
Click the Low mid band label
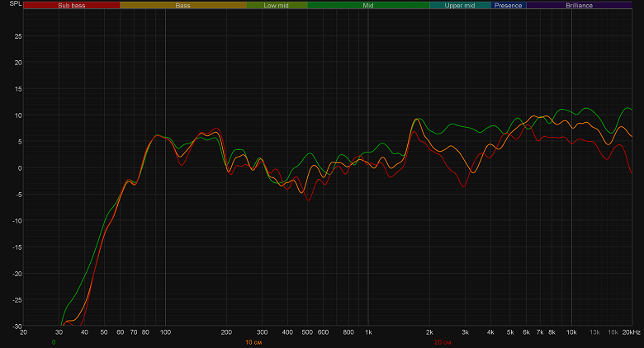pyautogui.click(x=277, y=5)
